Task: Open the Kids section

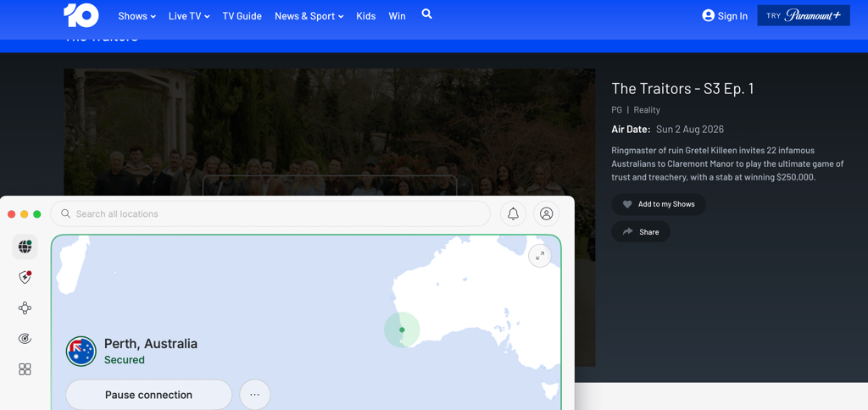Action: pos(366,16)
